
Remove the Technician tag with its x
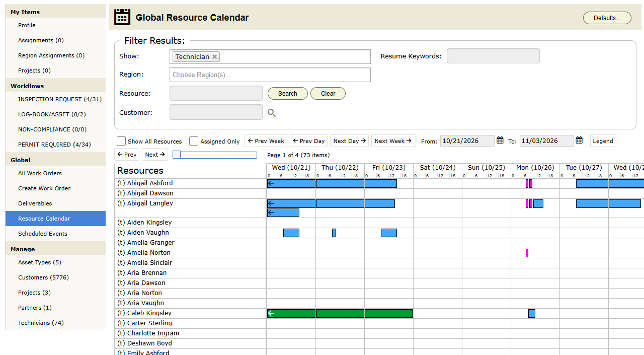[214, 57]
